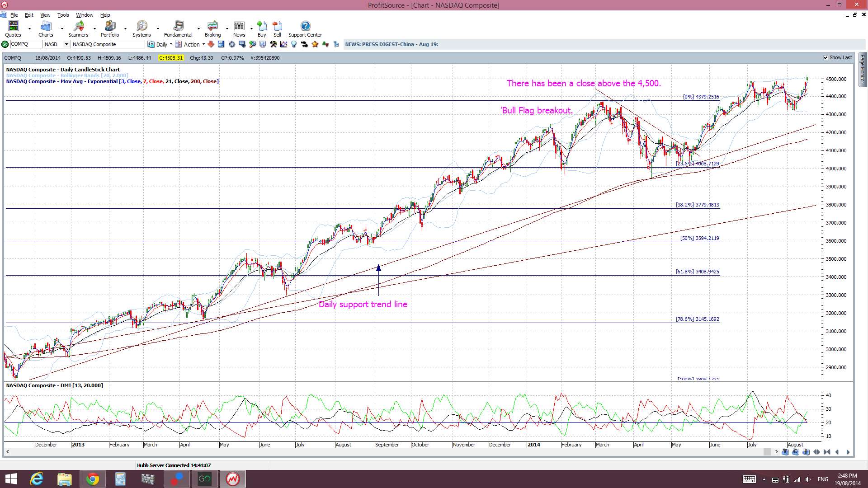
Task: Click the red down-arrow chart icon
Action: click(x=211, y=44)
